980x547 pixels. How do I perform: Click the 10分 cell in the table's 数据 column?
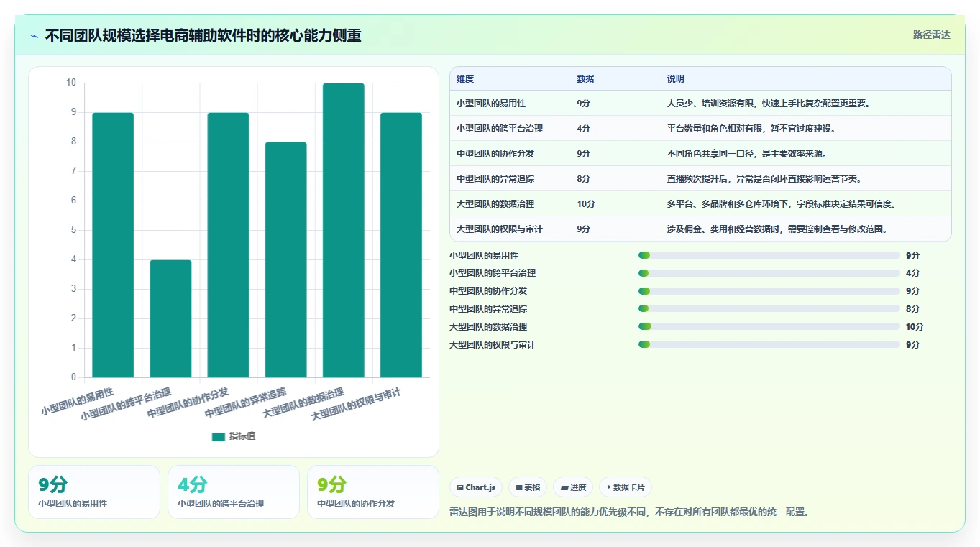pos(586,204)
